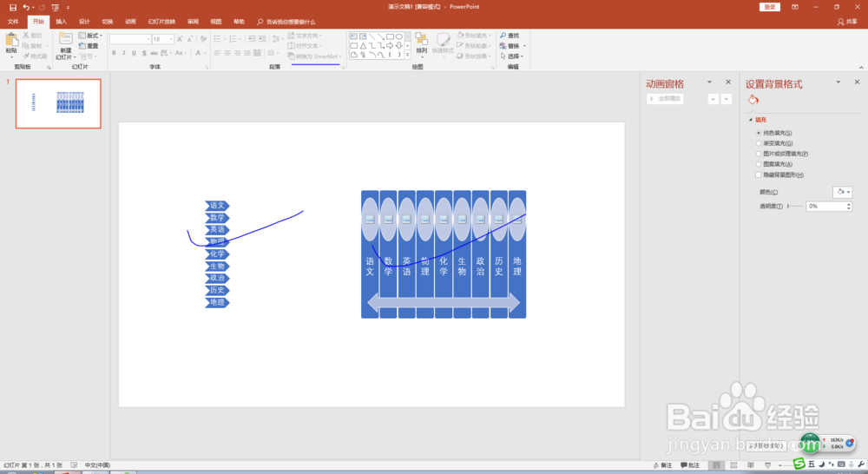Toggle Notes (备注) pane in status bar
Image resolution: width=868 pixels, height=474 pixels.
(x=662, y=465)
